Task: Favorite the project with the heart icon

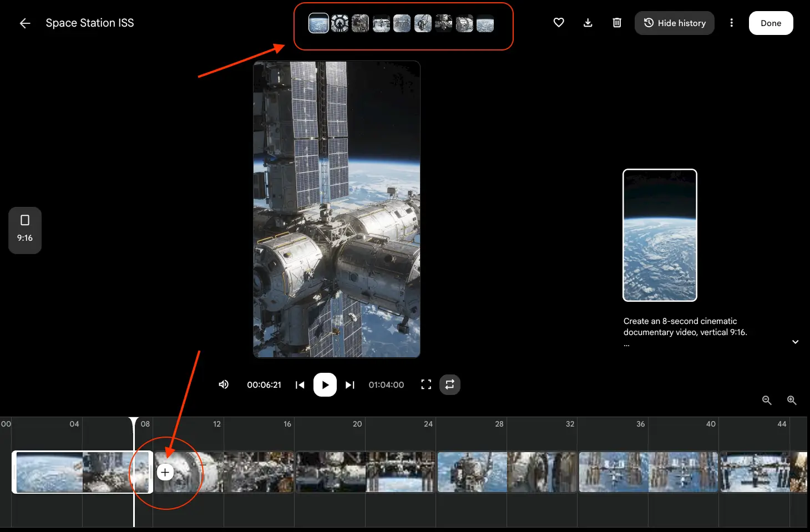Action: pos(559,23)
